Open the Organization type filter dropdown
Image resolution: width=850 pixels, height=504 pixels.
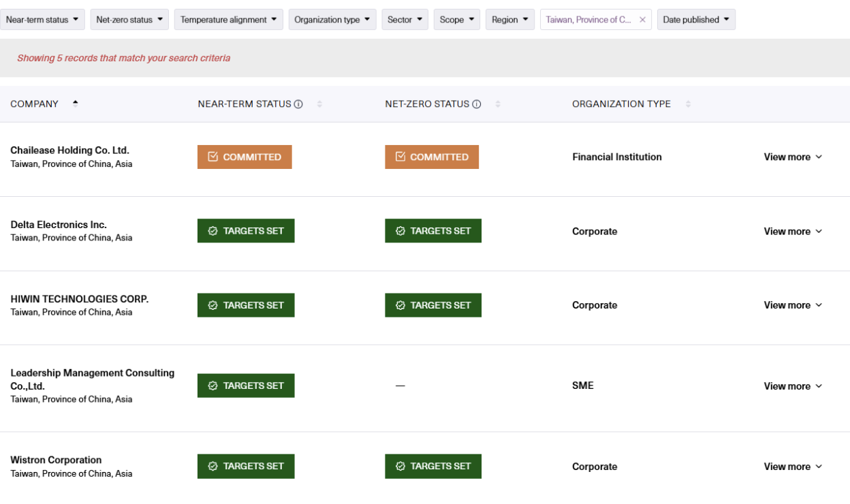click(x=332, y=20)
